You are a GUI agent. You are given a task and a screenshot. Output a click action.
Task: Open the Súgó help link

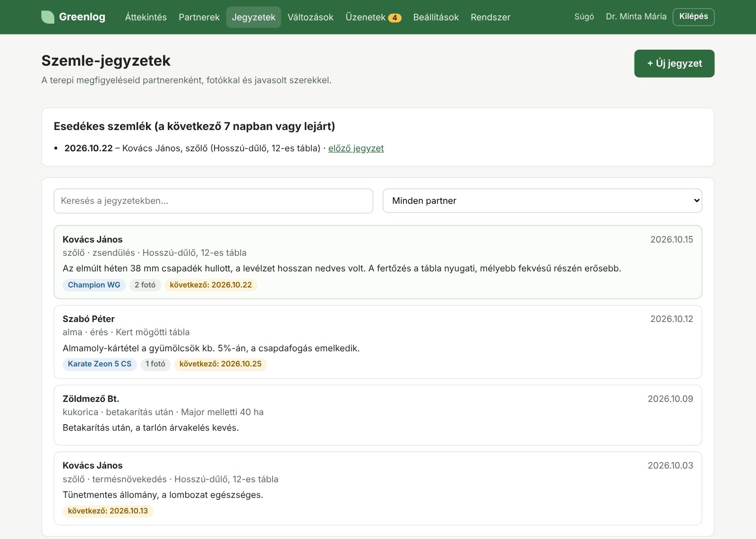click(584, 17)
